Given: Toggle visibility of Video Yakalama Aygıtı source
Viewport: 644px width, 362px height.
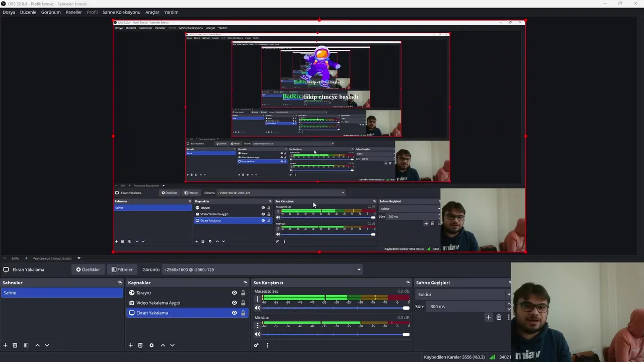Looking at the screenshot, I should point(234,303).
